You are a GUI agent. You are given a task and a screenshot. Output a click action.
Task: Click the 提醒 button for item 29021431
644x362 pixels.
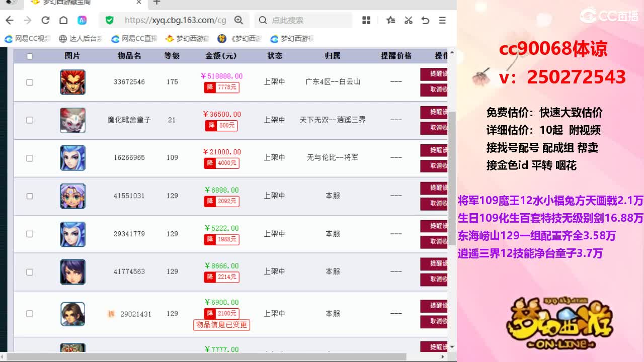pos(434,306)
